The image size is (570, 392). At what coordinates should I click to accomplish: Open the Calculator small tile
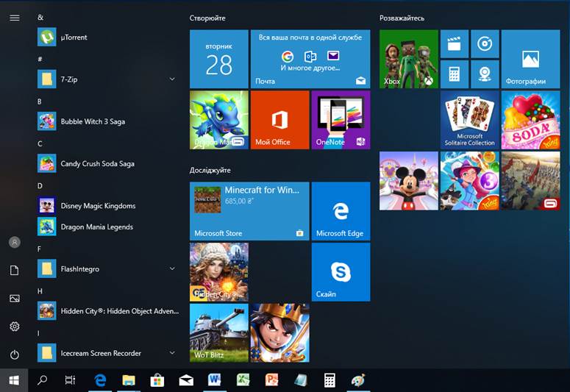coord(455,74)
